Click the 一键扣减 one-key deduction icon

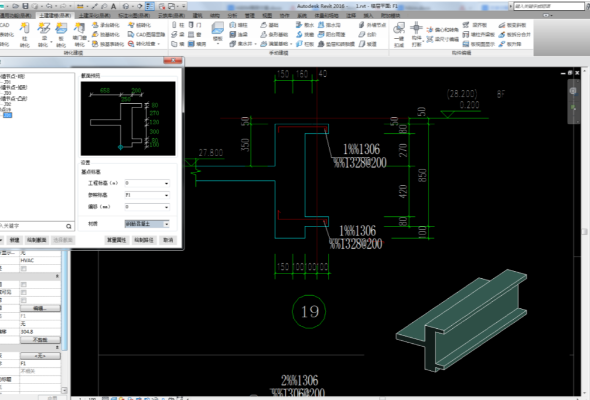click(399, 34)
